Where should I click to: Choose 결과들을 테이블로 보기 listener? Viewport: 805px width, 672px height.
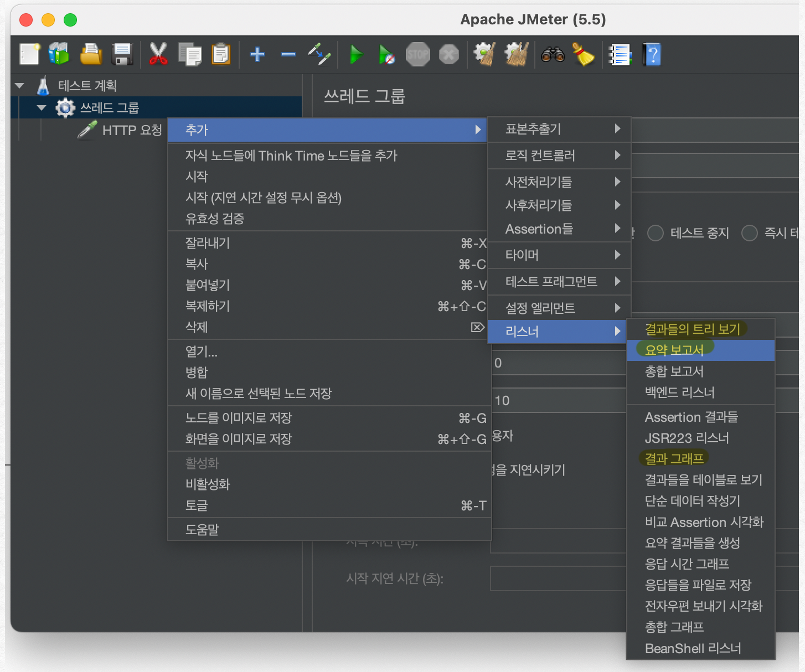pos(701,479)
